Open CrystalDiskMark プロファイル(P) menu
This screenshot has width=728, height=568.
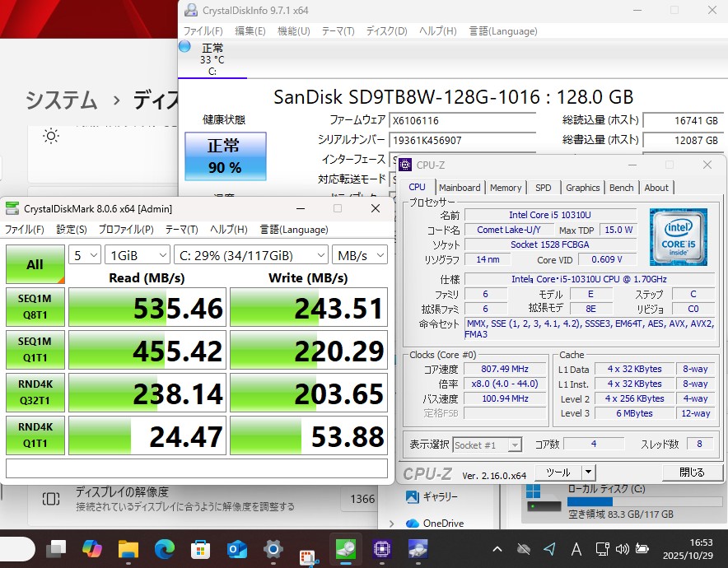click(126, 230)
